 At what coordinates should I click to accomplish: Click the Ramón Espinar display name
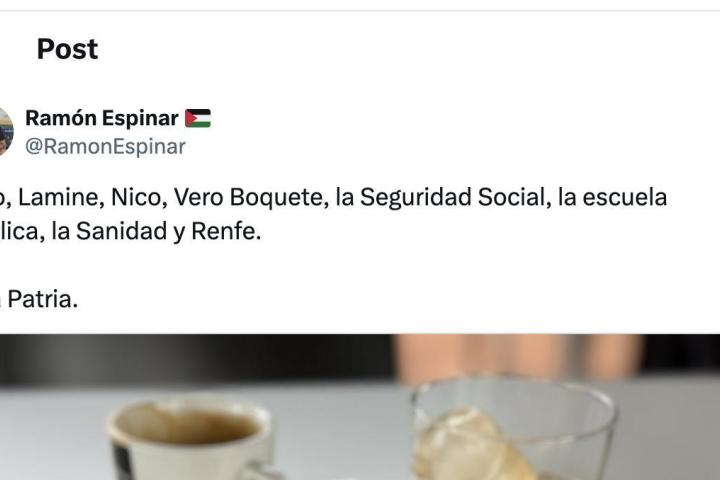102,118
